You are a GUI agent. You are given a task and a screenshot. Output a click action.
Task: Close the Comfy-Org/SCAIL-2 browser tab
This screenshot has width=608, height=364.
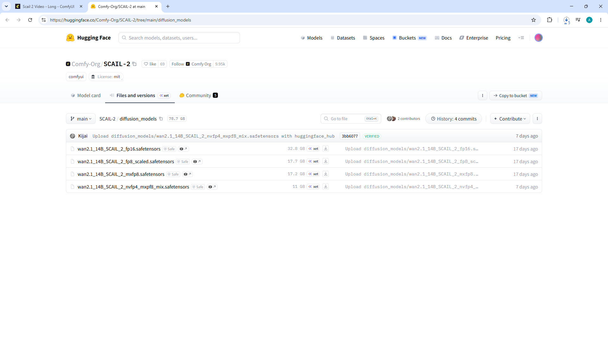point(156,6)
